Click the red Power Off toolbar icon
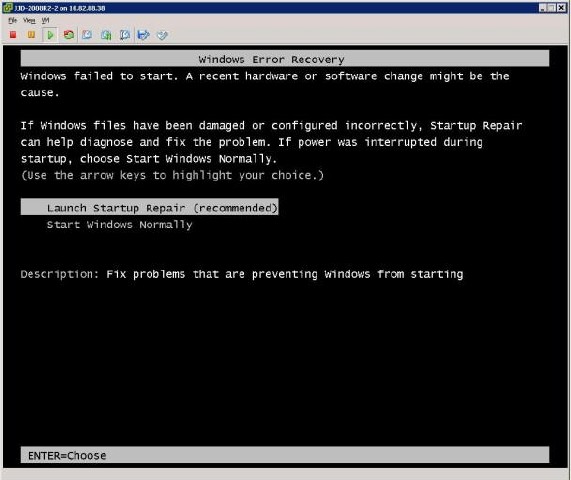The height and width of the screenshot is (480, 571). click(x=13, y=35)
